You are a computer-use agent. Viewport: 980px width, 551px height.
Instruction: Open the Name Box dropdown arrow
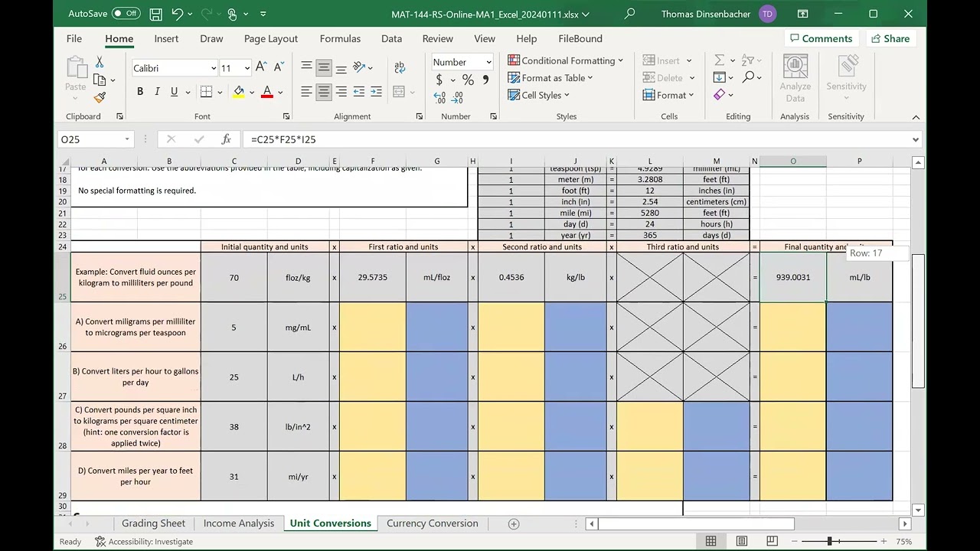click(127, 139)
